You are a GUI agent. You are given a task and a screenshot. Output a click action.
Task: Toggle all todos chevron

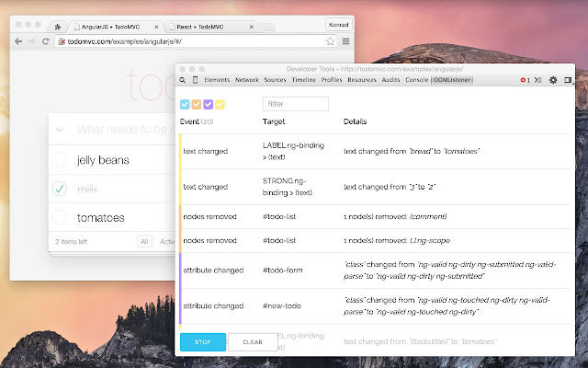60,130
